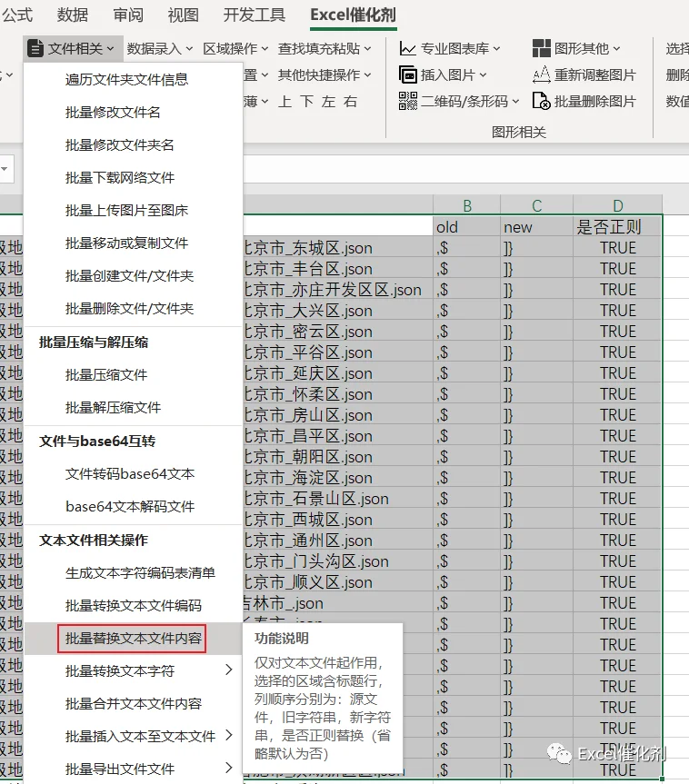Select column C header
The width and height of the screenshot is (689, 784).
click(x=537, y=205)
